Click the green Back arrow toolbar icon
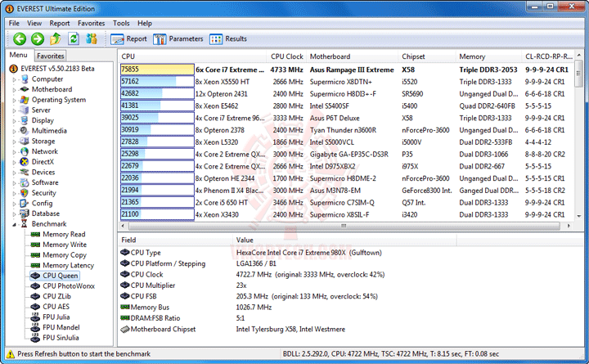 pos(20,38)
